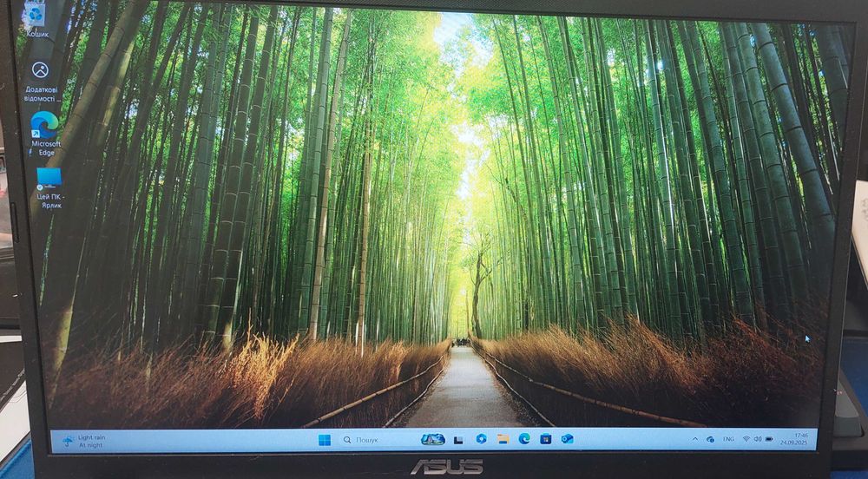868x479 pixels.
Task: Select the Додаткові відомості desktop icon
Action: point(41,82)
